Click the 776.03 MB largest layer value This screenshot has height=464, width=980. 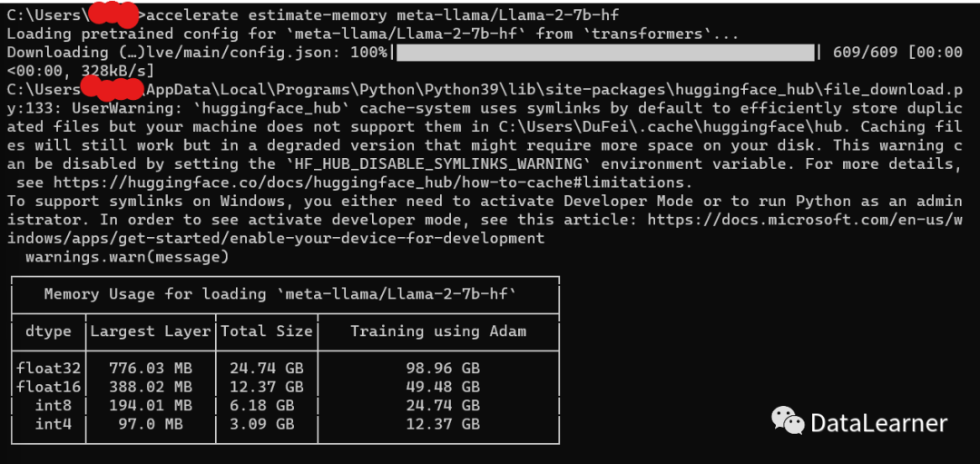[150, 367]
